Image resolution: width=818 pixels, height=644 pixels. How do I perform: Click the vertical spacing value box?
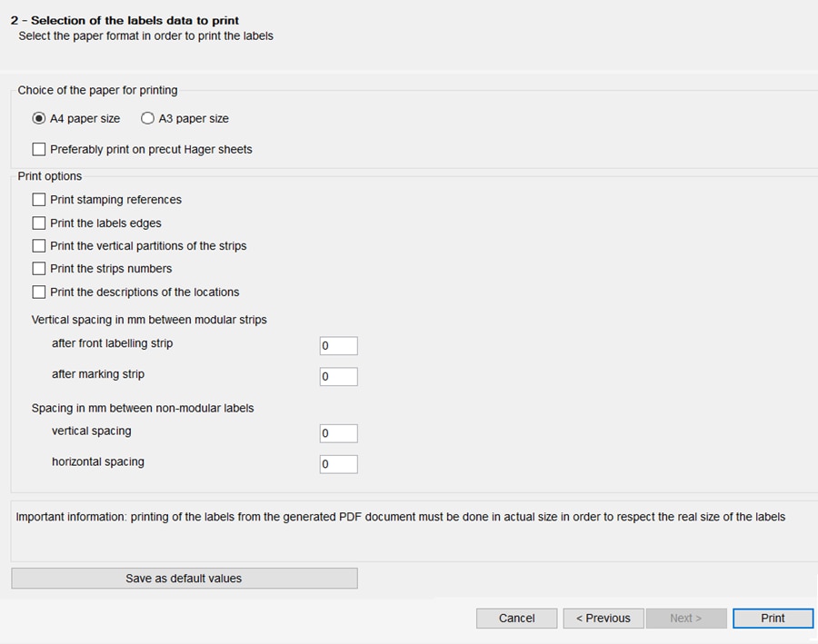[x=338, y=433]
